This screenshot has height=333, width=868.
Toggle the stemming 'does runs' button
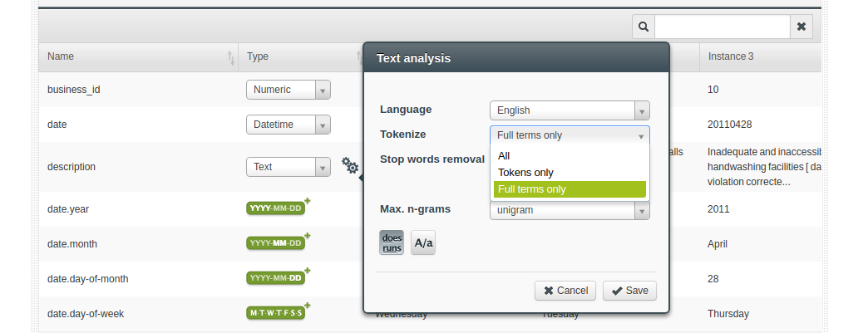pos(392,242)
